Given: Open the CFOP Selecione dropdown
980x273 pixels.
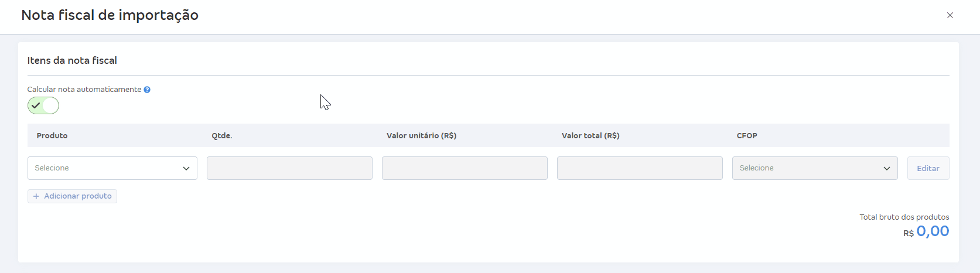Looking at the screenshot, I should tap(815, 168).
